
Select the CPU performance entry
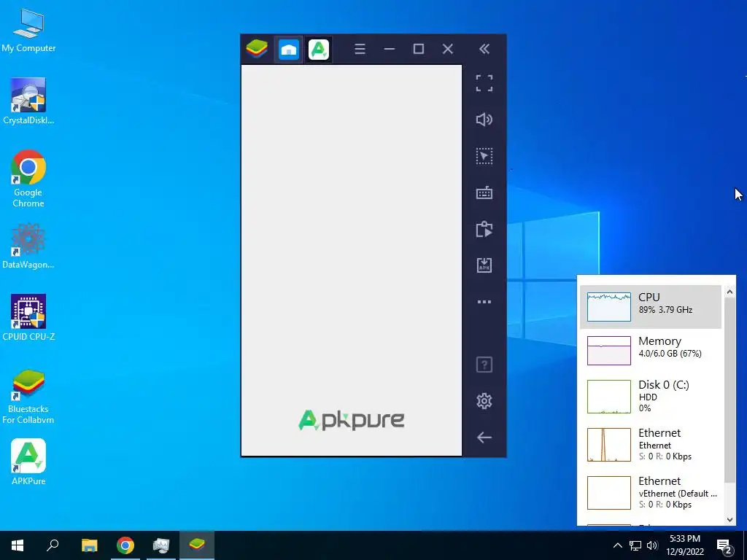click(x=650, y=307)
